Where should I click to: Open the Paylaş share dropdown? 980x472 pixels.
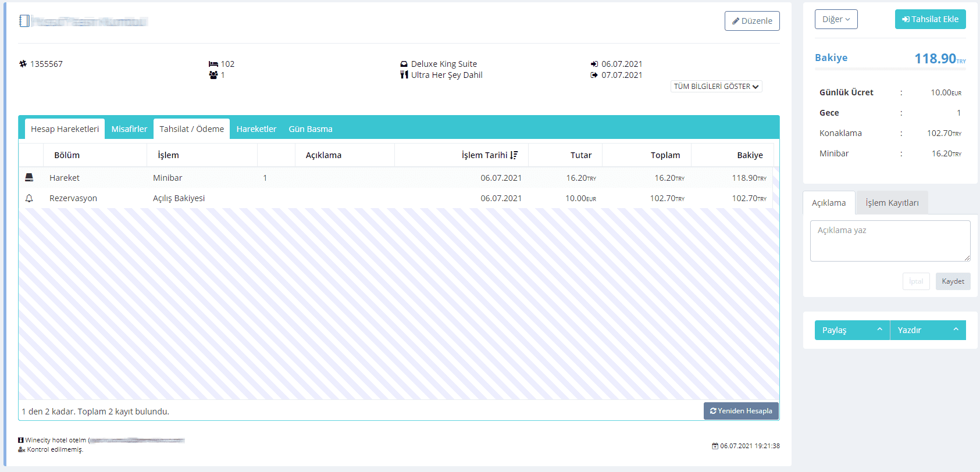tap(852, 330)
